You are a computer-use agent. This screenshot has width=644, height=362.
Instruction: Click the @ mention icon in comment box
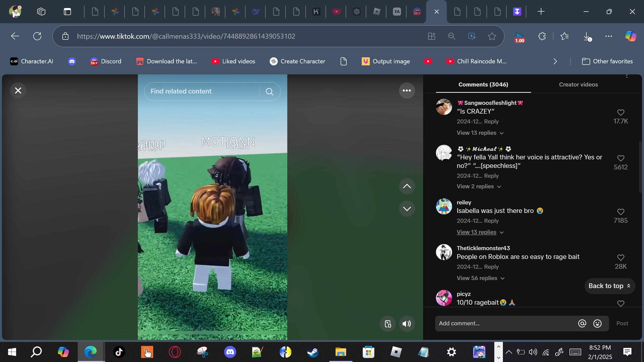582,324
